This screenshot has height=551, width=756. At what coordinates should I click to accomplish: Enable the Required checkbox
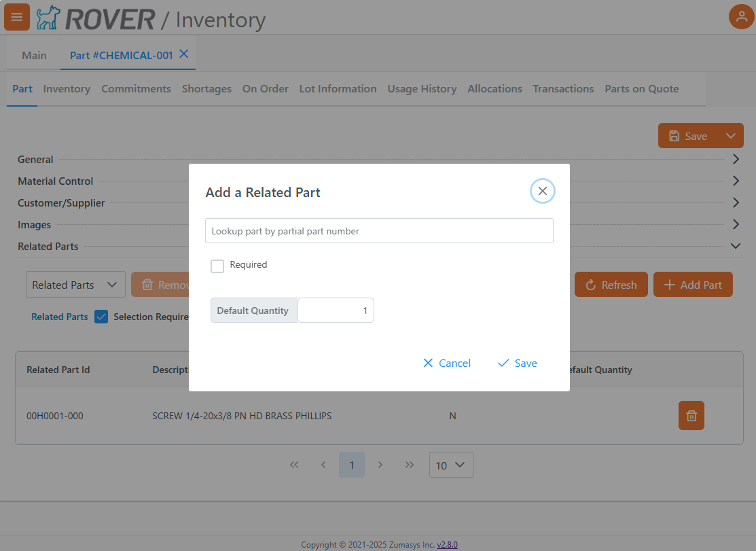pos(217,266)
